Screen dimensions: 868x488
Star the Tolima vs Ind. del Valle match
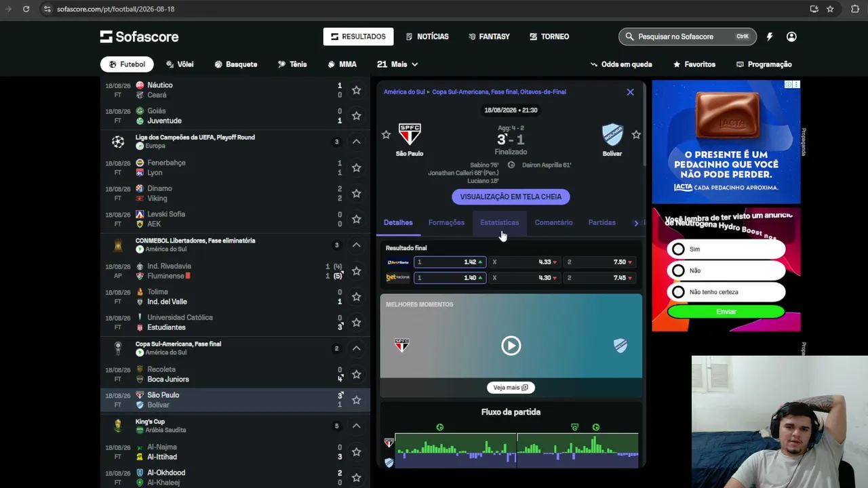[356, 297]
